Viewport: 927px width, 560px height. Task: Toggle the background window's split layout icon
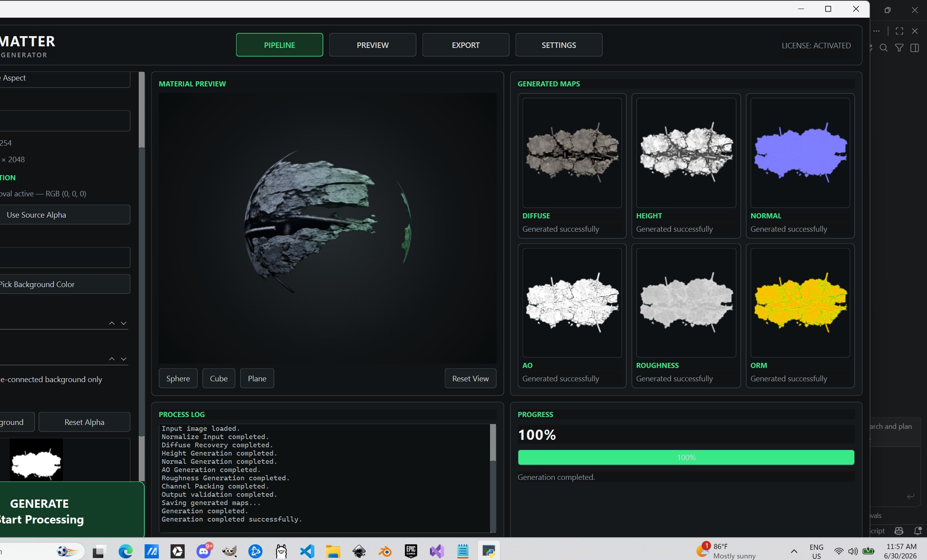point(915,48)
